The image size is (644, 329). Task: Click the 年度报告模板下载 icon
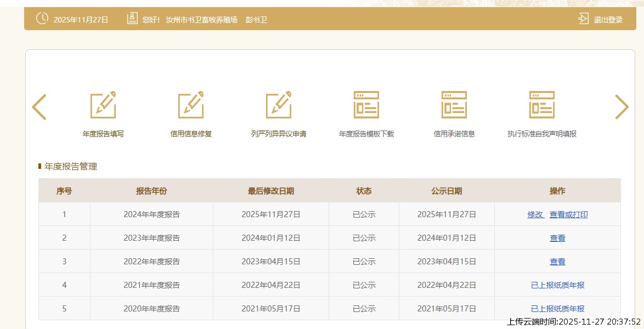(366, 105)
